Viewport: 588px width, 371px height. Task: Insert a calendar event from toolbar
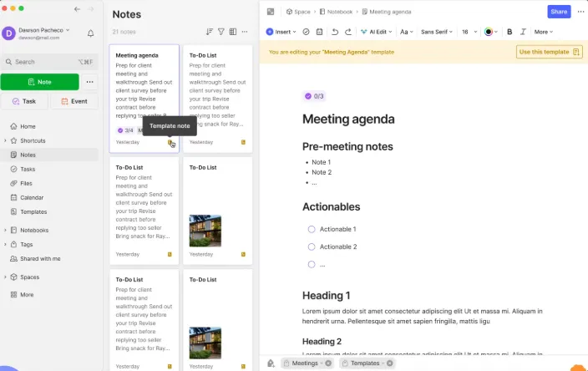319,32
